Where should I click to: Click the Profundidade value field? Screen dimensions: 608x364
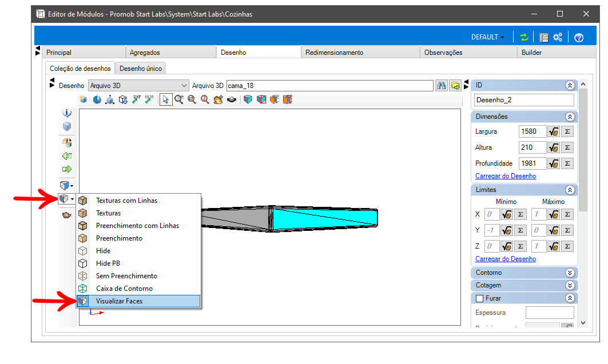click(x=532, y=163)
